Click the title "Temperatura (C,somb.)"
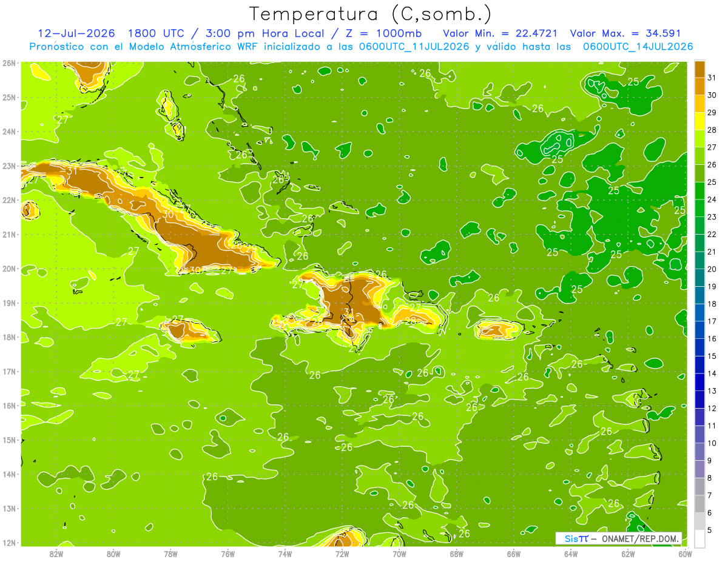This screenshot has width=728, height=562. click(x=371, y=14)
